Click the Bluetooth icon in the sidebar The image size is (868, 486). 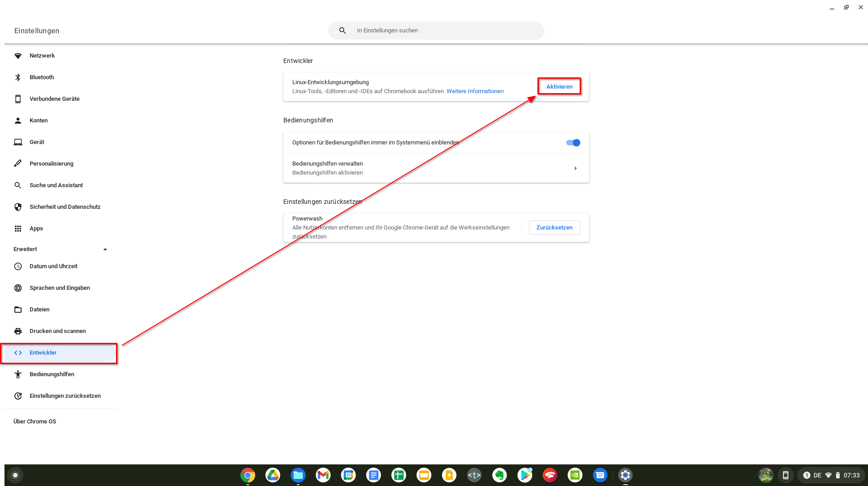[18, 77]
